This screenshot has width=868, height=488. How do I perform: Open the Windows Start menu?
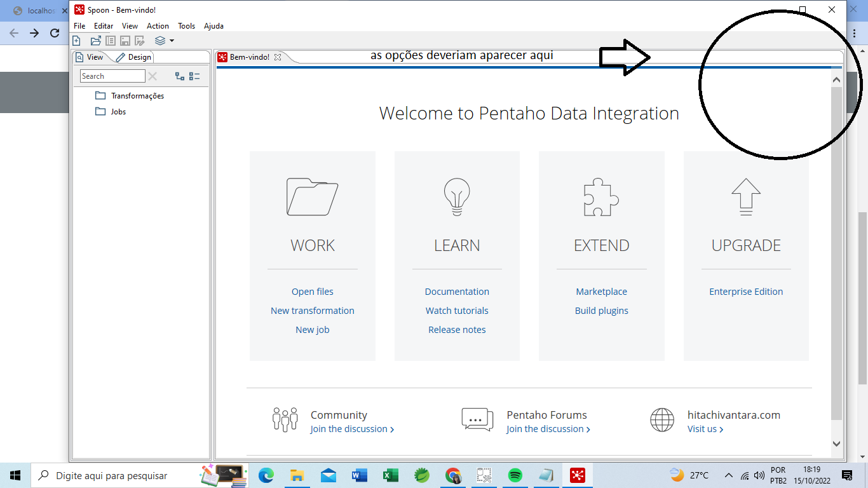coord(15,475)
